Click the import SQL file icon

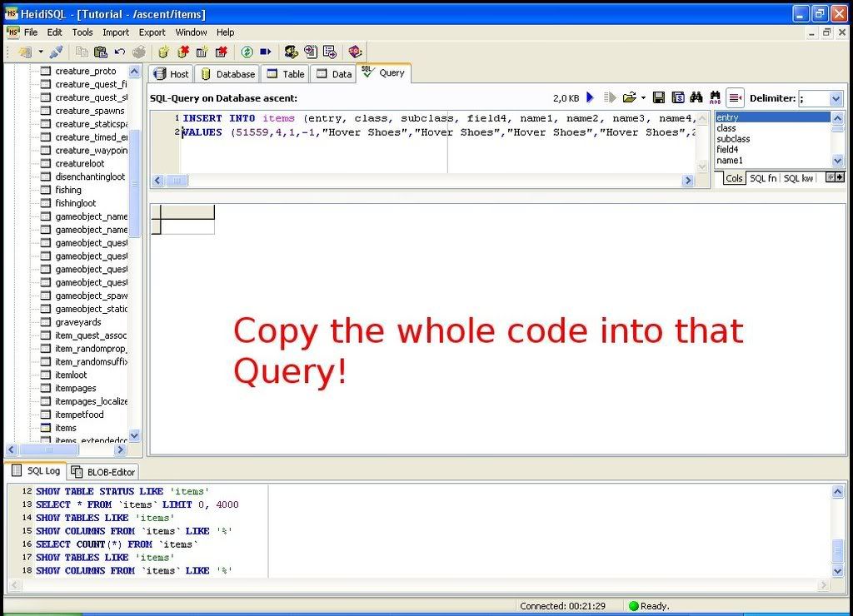click(x=311, y=52)
